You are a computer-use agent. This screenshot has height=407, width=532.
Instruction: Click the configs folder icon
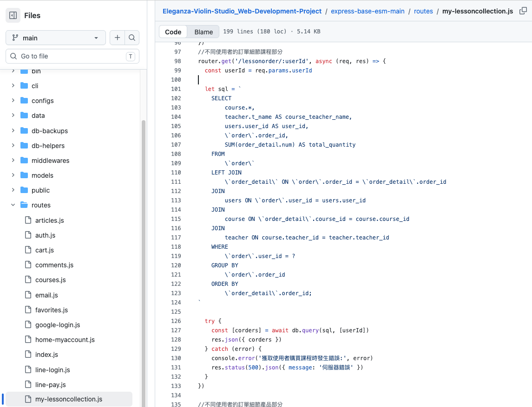click(24, 101)
